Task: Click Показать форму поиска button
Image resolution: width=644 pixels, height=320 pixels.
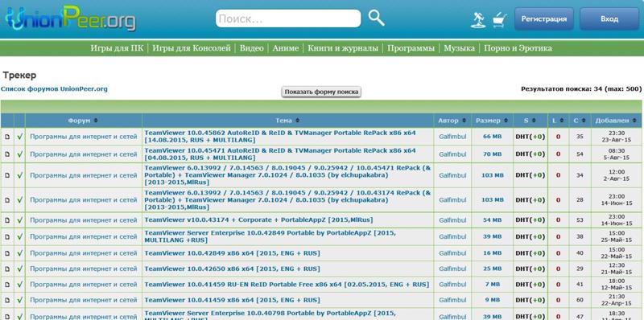Action: click(321, 92)
